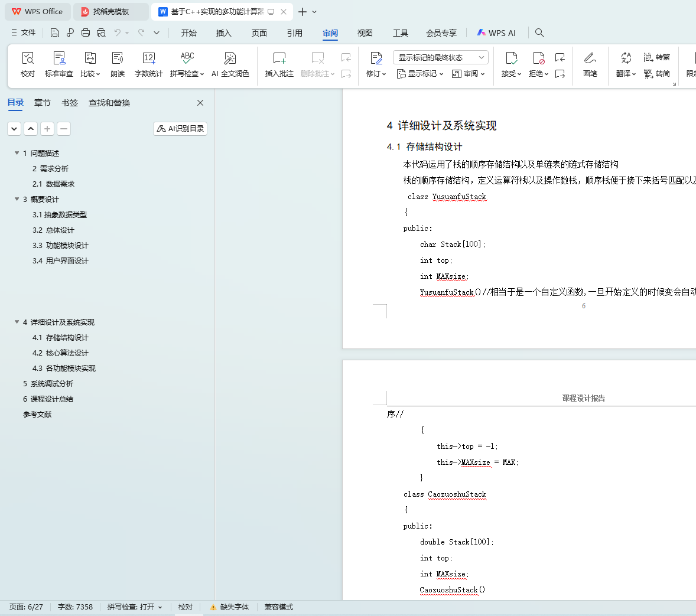Click the Redo arrow icon
Image resolution: width=696 pixels, height=616 pixels.
tap(141, 32)
